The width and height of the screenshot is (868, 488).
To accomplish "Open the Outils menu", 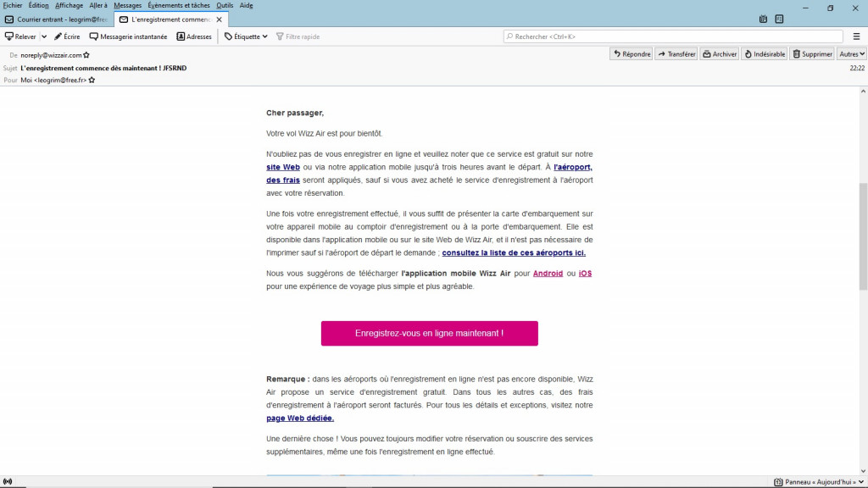I will click(225, 6).
